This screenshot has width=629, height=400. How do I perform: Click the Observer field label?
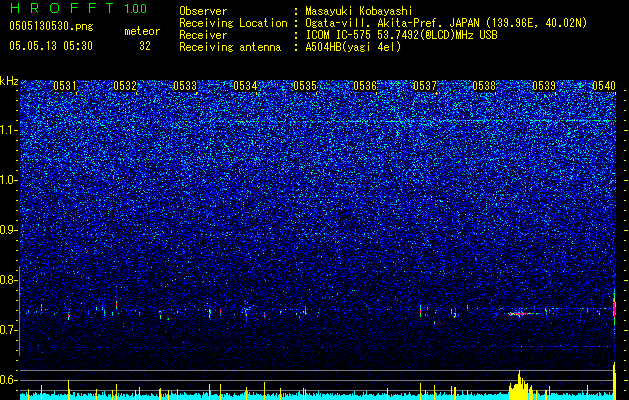(x=203, y=11)
